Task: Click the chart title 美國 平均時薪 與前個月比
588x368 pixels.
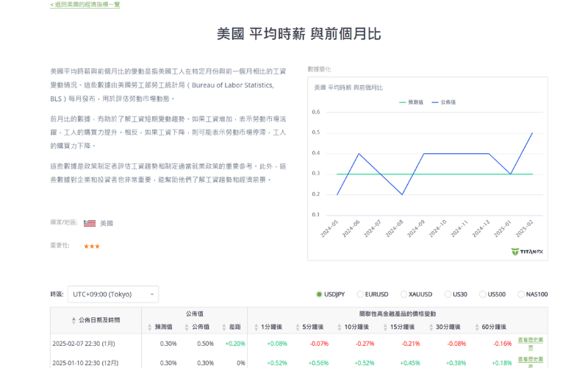Action: click(x=348, y=88)
